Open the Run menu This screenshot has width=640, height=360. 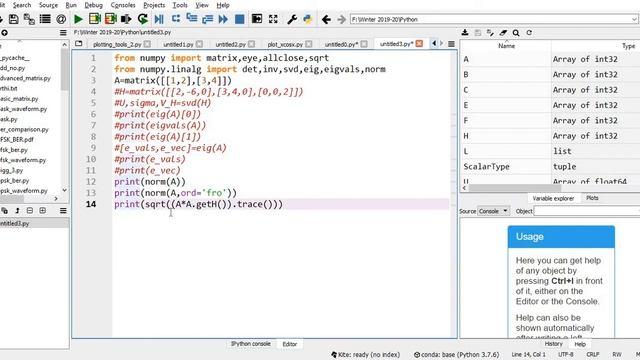(71, 5)
